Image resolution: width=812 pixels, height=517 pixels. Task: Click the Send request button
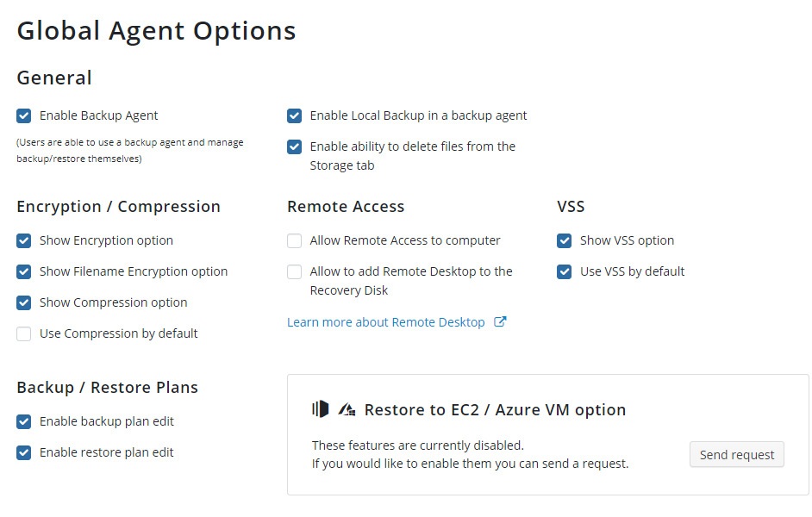736,454
